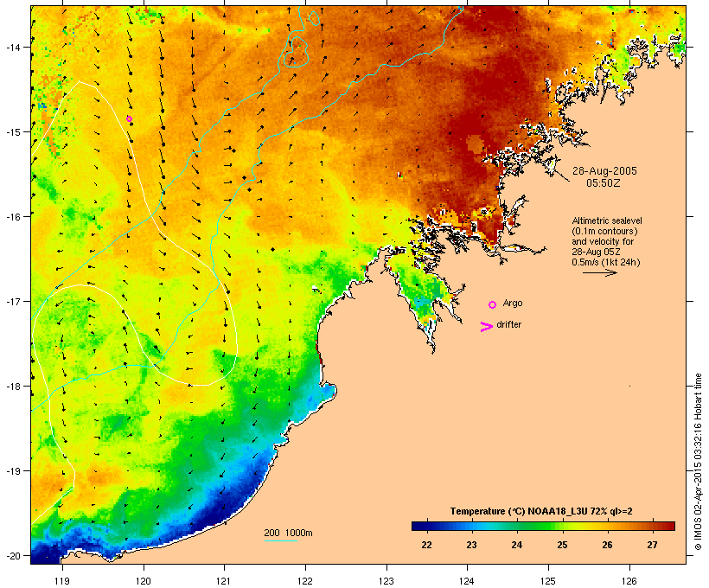This screenshot has height=588, width=709.
Task: Click the '0.5m/s (1kt 24h)' label
Action: tap(606, 262)
